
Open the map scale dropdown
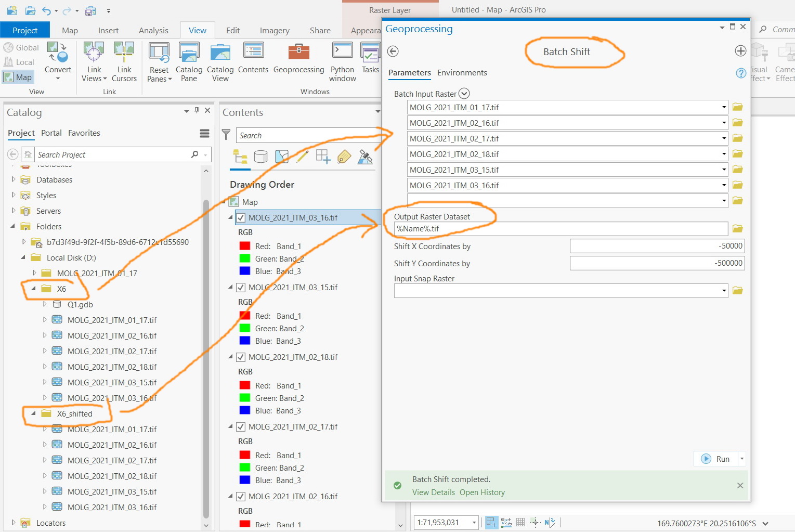tap(474, 522)
